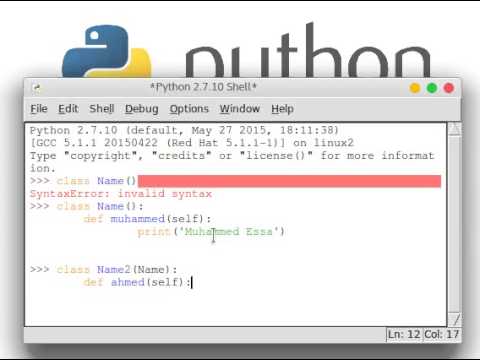This screenshot has width=480, height=360.
Task: Click the IDLE window icon in title bar
Action: pyautogui.click(x=37, y=88)
